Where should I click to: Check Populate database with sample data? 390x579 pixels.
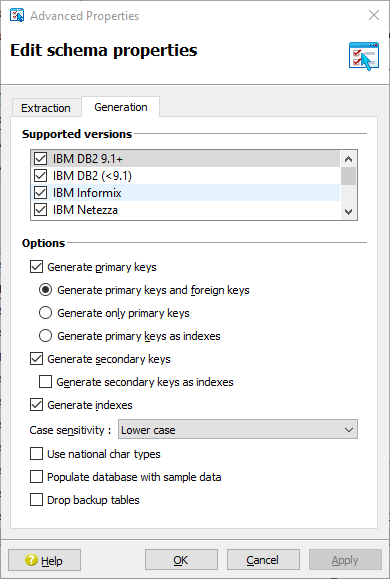coord(36,477)
